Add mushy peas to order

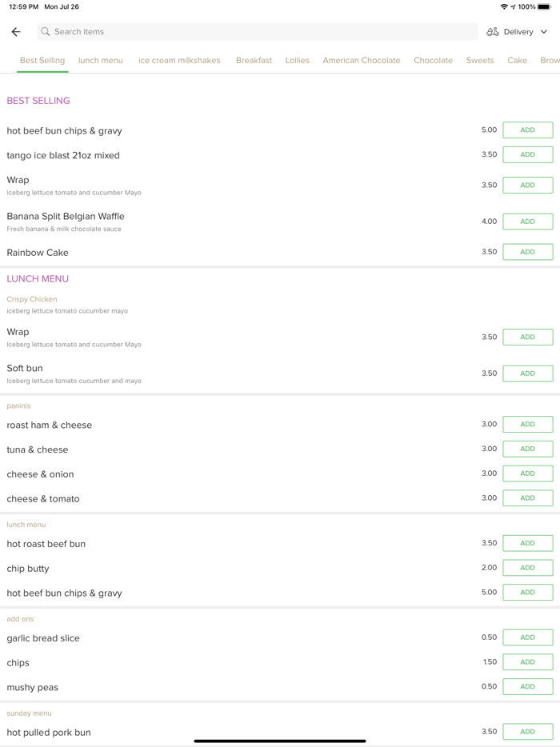pyautogui.click(x=527, y=687)
